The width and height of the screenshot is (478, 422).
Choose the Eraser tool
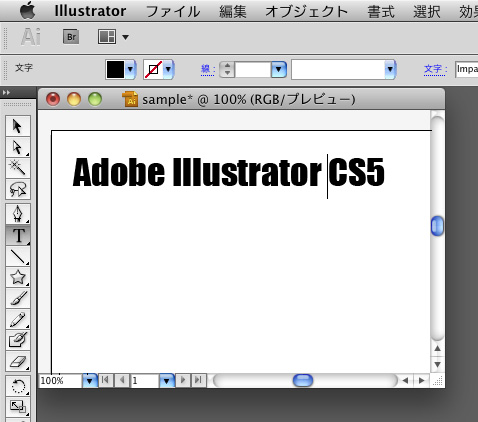18,361
